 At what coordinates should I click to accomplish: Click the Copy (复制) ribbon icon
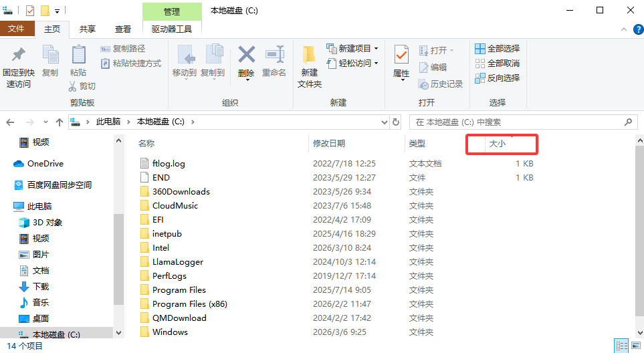(x=51, y=55)
